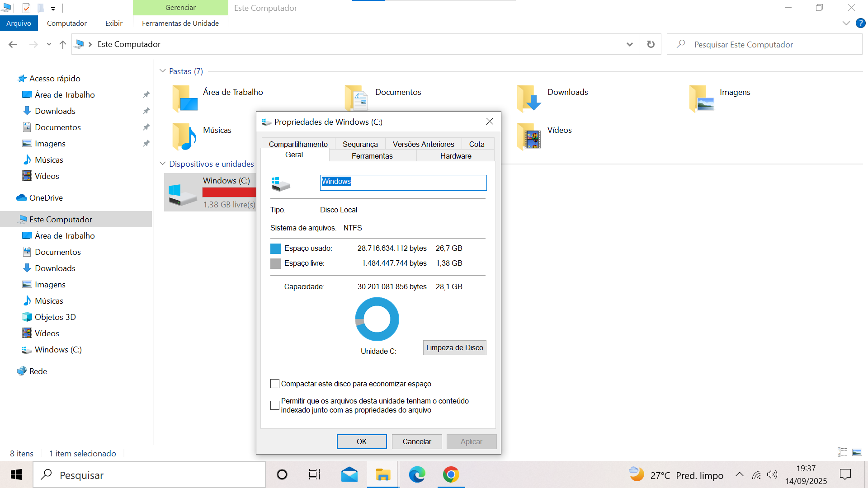Viewport: 868px width, 488px height.
Task: Open the weather 27°C taskbar widget
Action: pyautogui.click(x=676, y=475)
